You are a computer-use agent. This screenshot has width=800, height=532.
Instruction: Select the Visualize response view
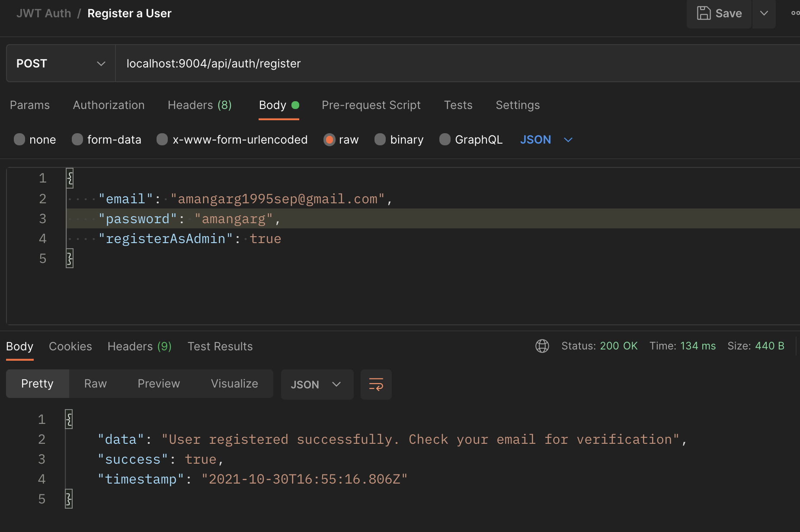tap(234, 384)
